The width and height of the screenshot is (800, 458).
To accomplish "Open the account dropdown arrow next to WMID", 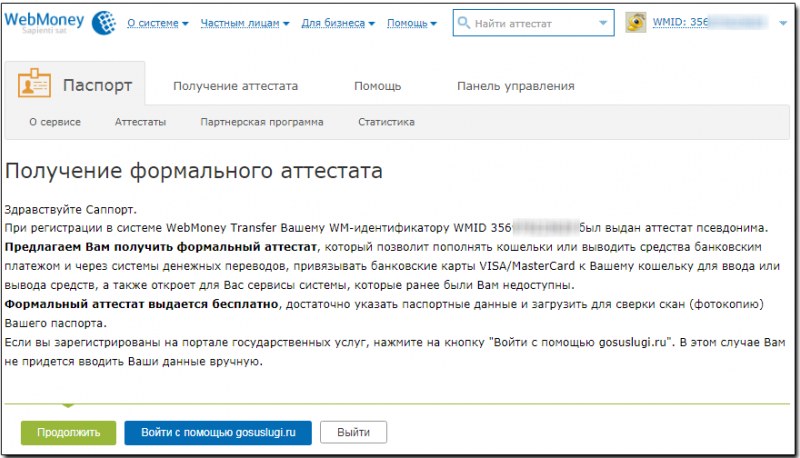I will point(783,23).
